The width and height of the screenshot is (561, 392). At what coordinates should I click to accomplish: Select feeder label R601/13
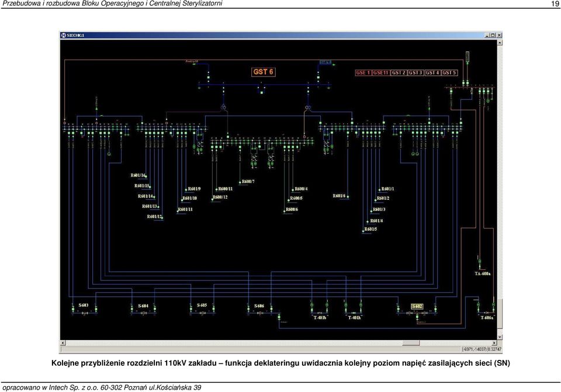coord(150,206)
